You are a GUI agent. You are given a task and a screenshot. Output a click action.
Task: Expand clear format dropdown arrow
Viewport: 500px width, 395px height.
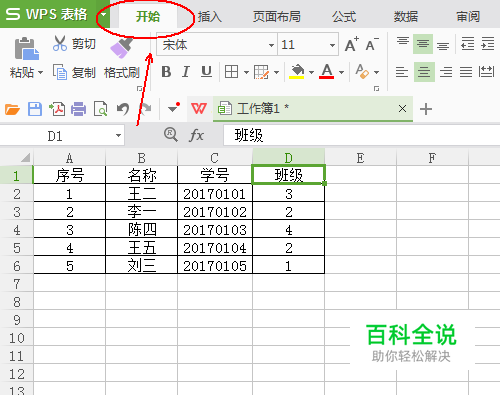(376, 72)
